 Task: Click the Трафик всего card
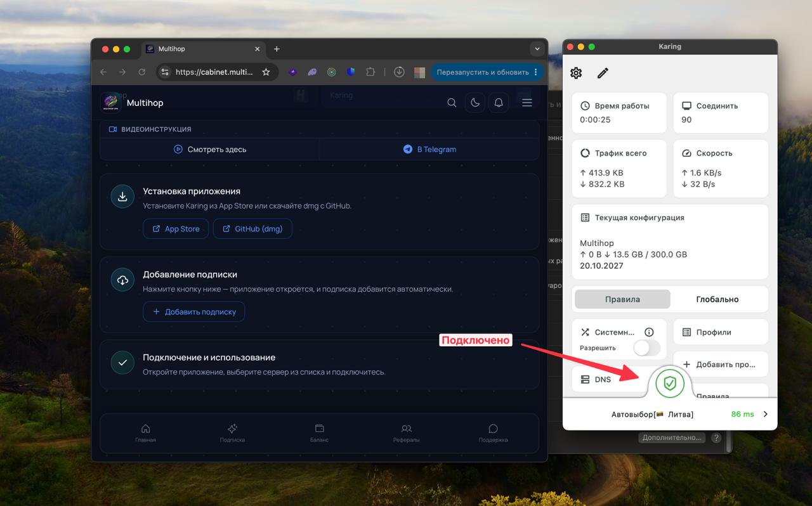pyautogui.click(x=619, y=169)
